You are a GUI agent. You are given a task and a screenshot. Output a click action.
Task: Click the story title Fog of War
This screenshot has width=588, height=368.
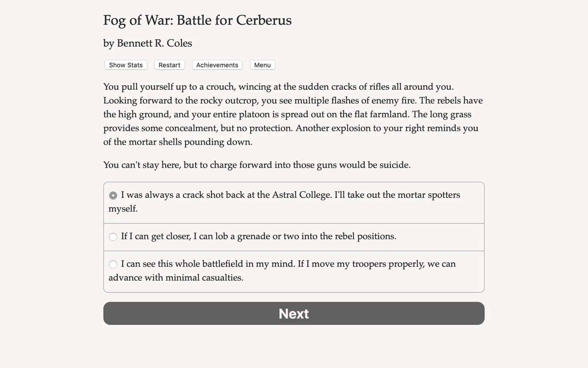[197, 20]
